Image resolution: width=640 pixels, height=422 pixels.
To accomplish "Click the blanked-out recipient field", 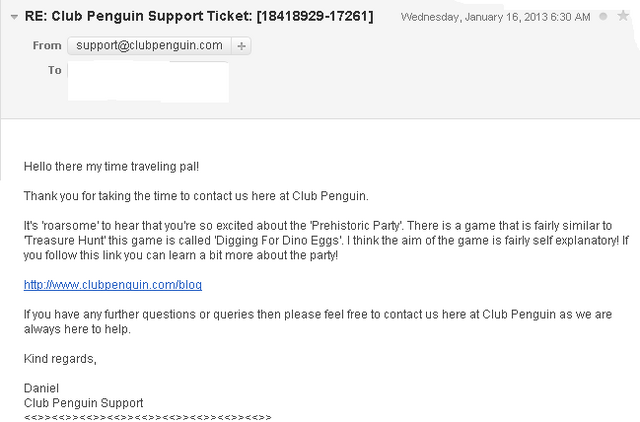I will [148, 82].
